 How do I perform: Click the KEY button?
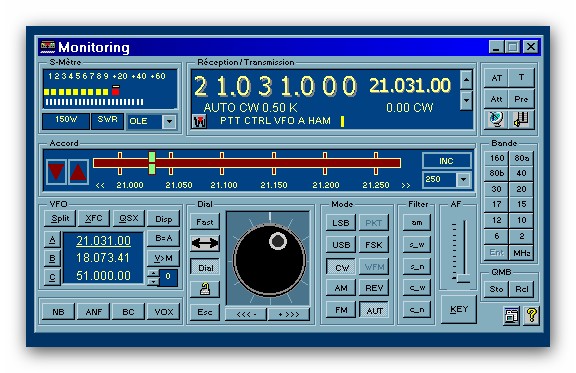pyautogui.click(x=458, y=309)
